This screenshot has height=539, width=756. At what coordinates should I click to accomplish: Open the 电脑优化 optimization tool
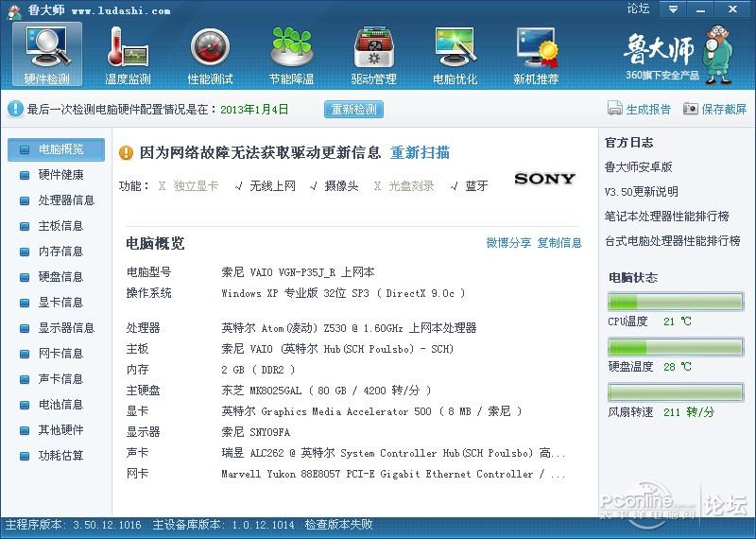(x=455, y=55)
